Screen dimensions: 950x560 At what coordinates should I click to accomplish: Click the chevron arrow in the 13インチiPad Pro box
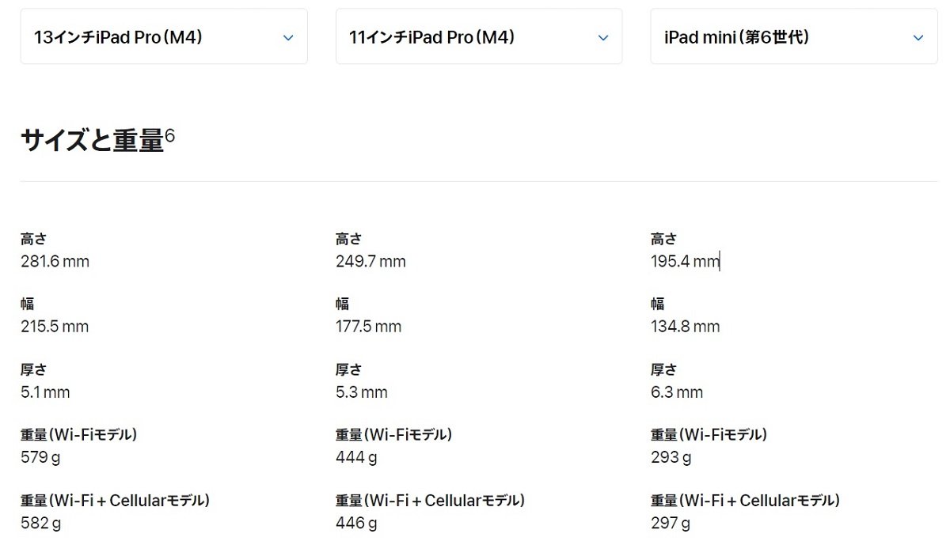click(x=288, y=38)
